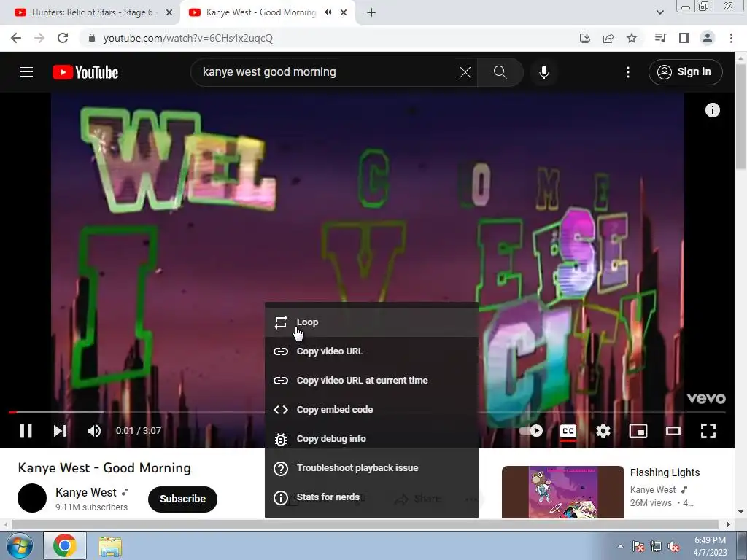The width and height of the screenshot is (747, 560).
Task: Toggle the browser side panel
Action: (x=684, y=38)
